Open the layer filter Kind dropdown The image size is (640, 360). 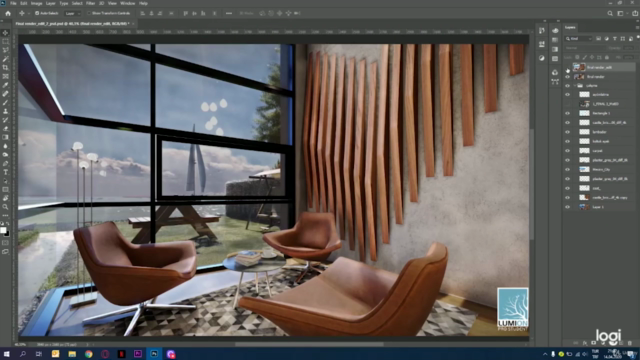[579, 38]
